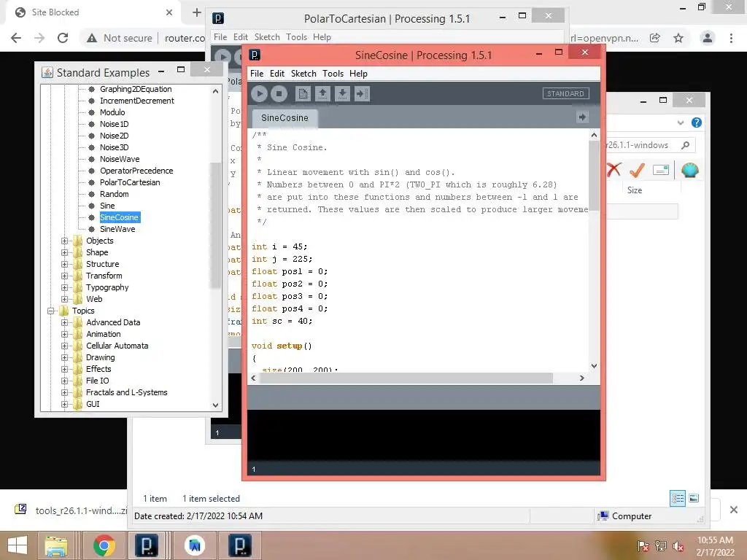Screen dimensions: 747x560
Task: Click Export icon in SineCosine toolbar
Action: (362, 93)
